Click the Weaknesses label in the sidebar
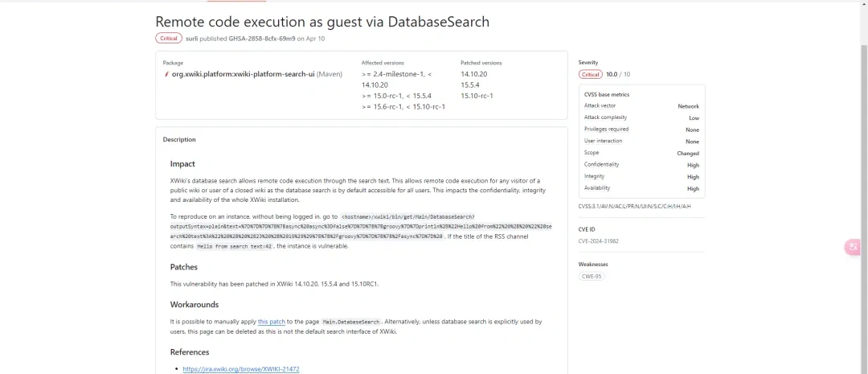The image size is (868, 374). pos(593,265)
